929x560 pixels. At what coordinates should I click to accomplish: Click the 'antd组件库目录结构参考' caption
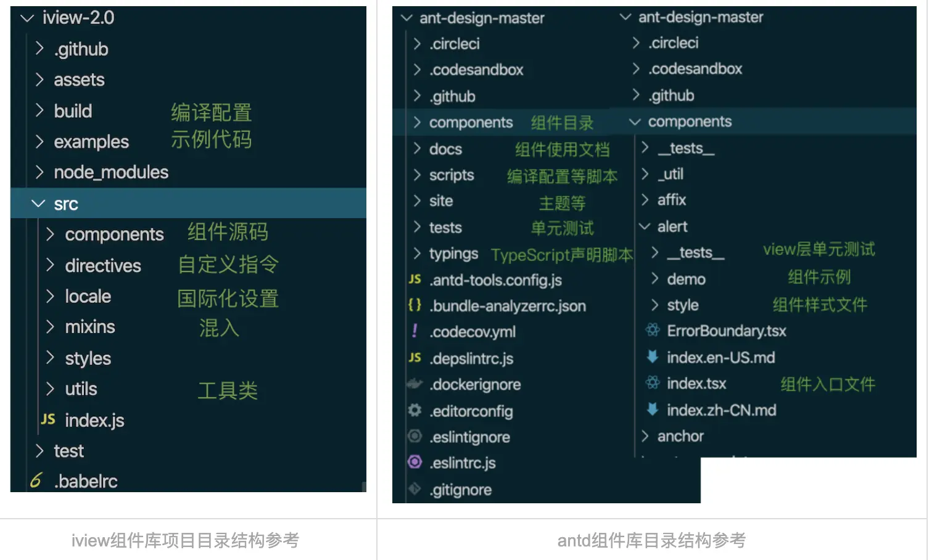[651, 540]
